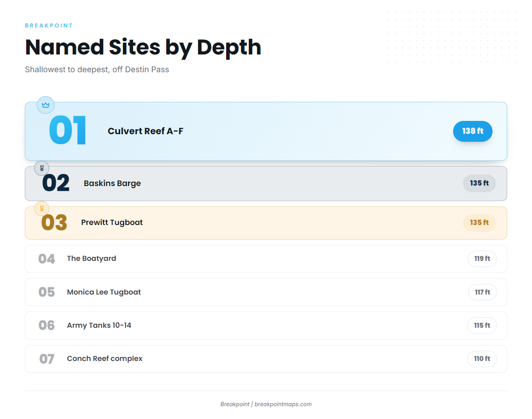Viewport: 532px width, 419px height.
Task: Click the 110 ft depth pill
Action: pyautogui.click(x=482, y=359)
